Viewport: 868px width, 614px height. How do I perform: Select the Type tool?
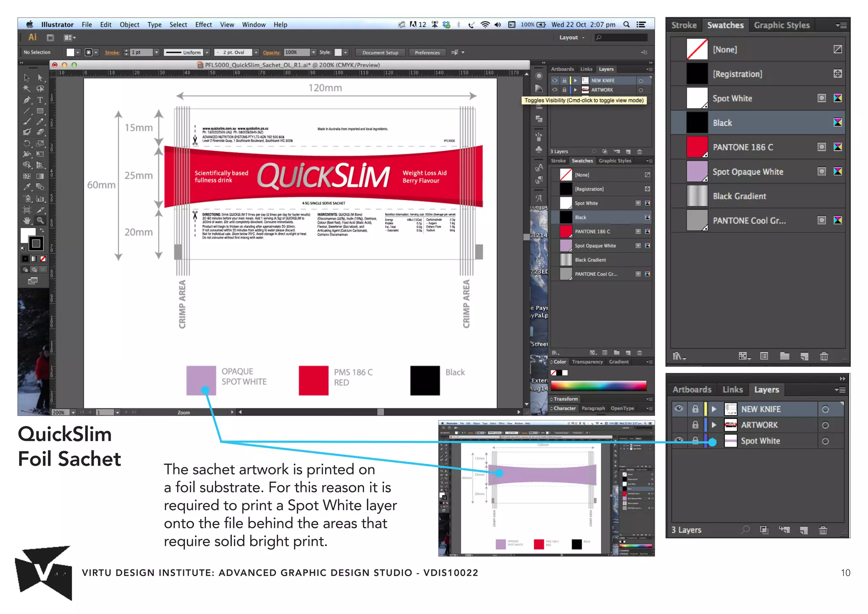point(40,100)
